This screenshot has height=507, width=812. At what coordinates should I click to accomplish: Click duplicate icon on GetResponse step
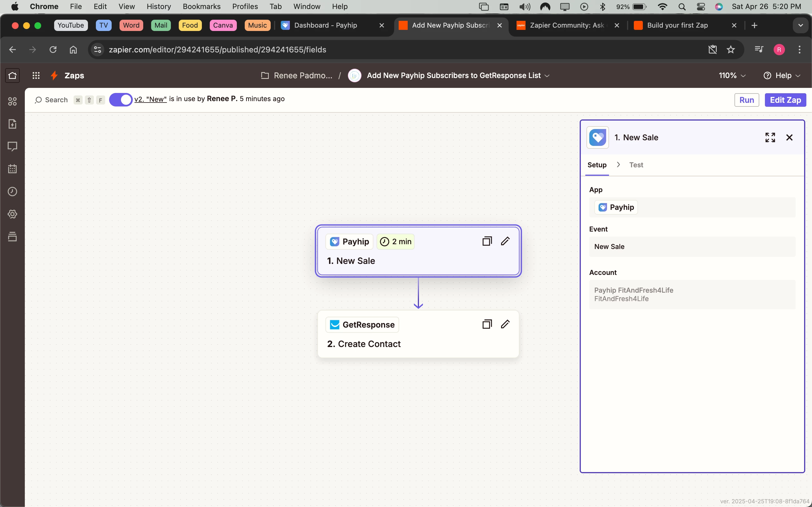(487, 324)
